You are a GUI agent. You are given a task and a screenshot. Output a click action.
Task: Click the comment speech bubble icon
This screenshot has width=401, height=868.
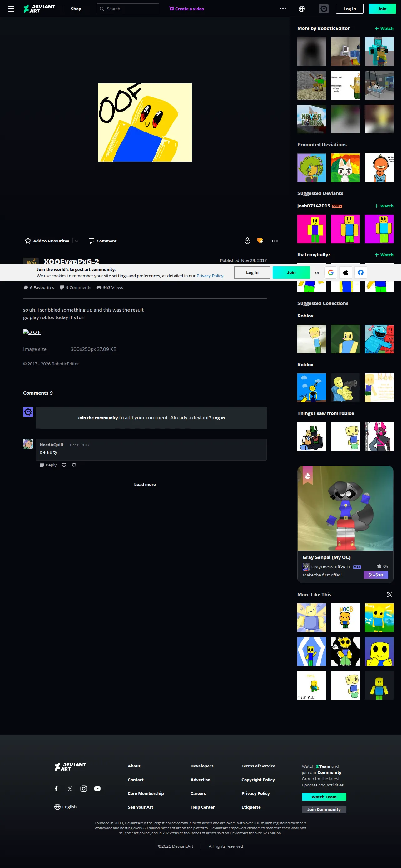tap(91, 241)
